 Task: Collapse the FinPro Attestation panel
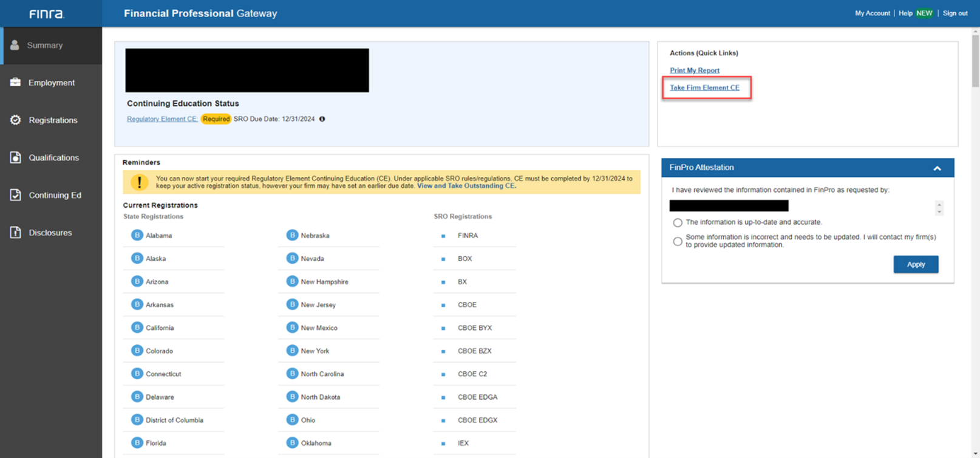coord(937,168)
